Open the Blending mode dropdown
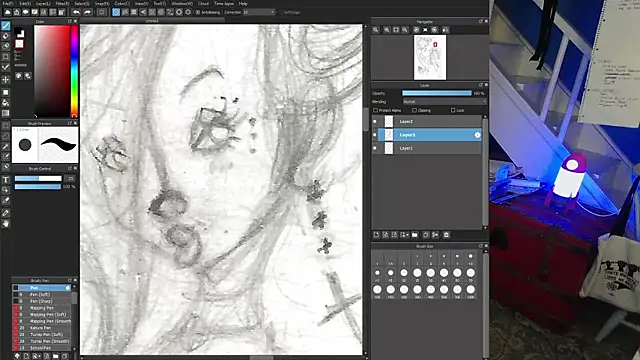The image size is (640, 360). point(444,102)
